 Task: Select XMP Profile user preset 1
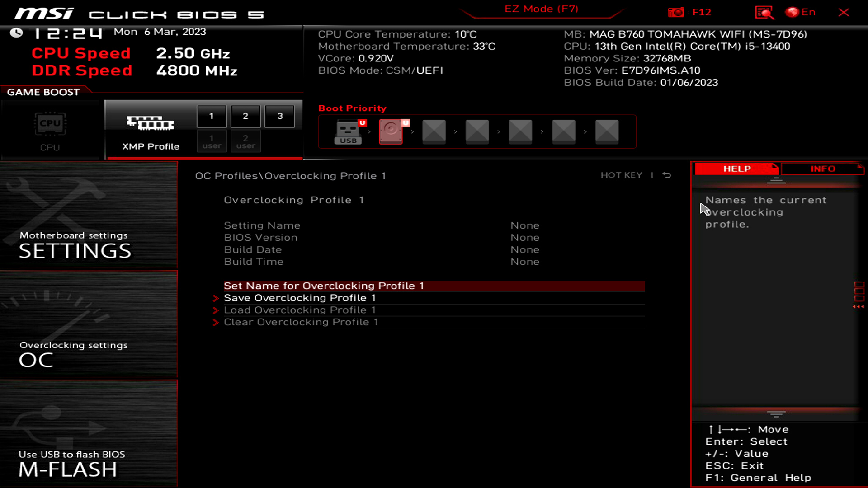pos(212,141)
